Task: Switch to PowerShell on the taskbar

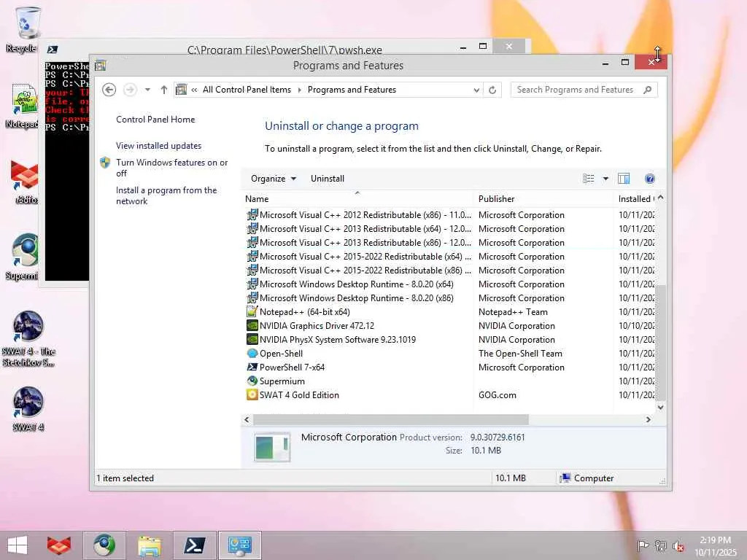Action: 194,545
